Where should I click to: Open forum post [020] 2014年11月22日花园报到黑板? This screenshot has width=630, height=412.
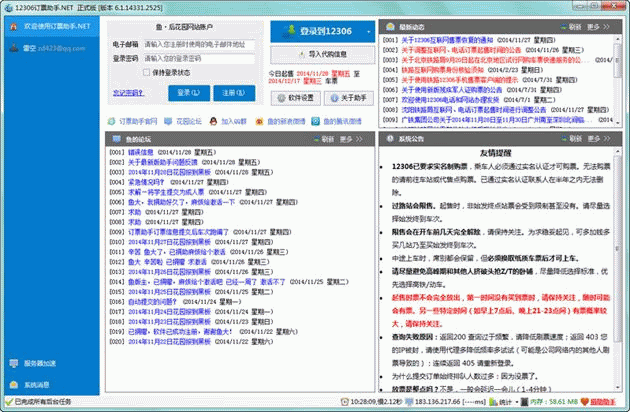[x=169, y=342]
